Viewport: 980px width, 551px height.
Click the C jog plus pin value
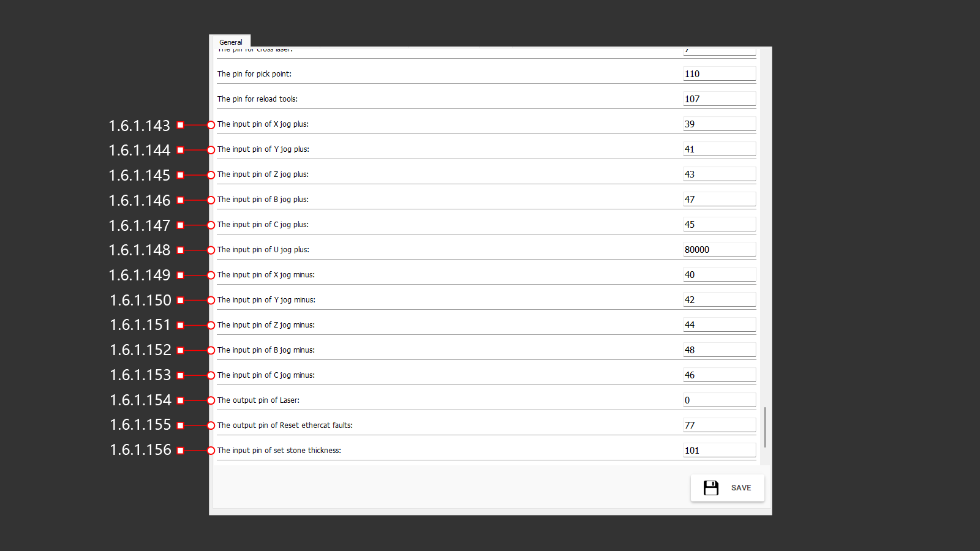[718, 225]
